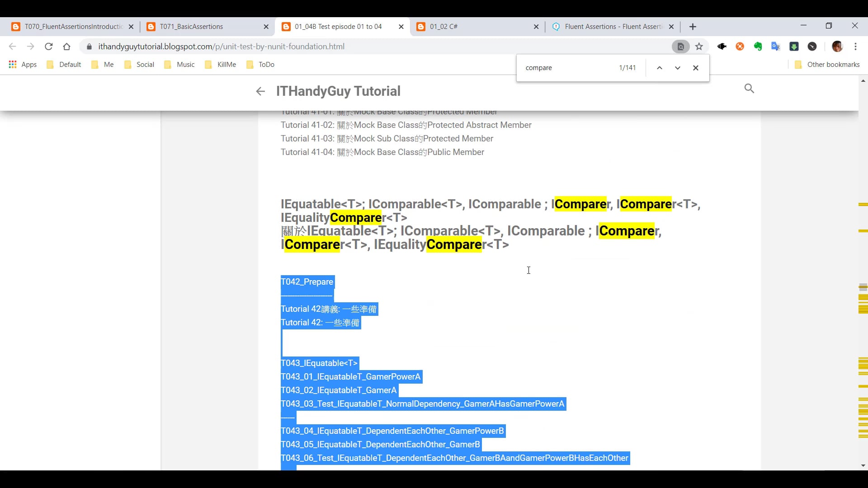
Task: Open the ToDo bookmarks folder
Action: pos(260,65)
